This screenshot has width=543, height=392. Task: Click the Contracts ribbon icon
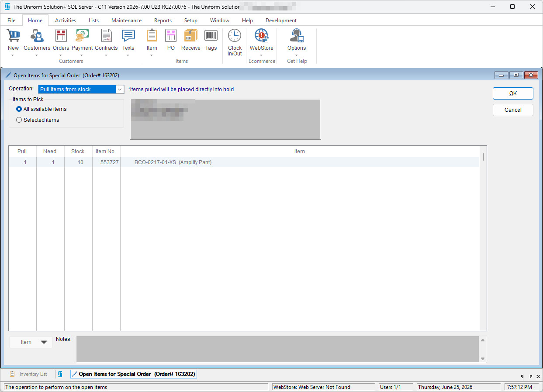pyautogui.click(x=106, y=36)
